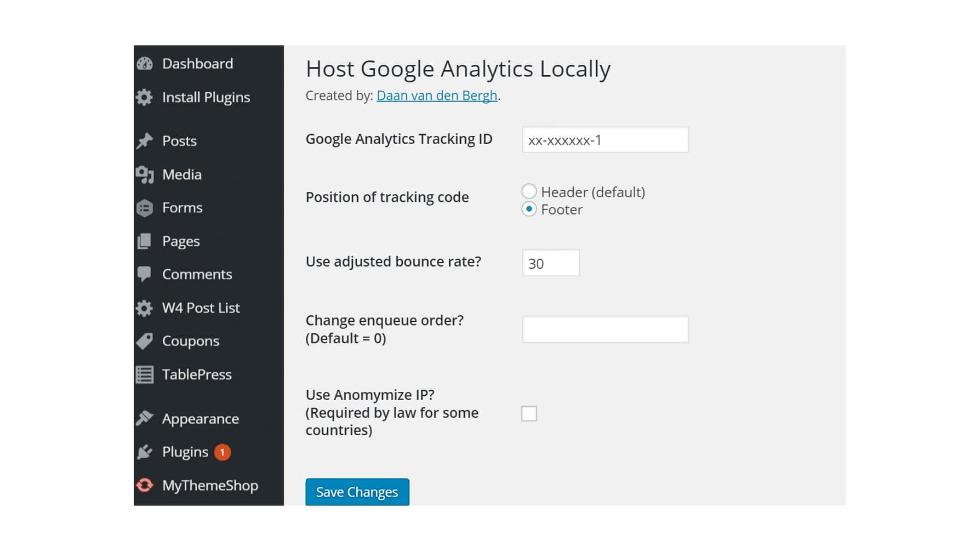Image resolution: width=980 pixels, height=551 pixels.
Task: Click the Plugins update count badge
Action: point(223,452)
